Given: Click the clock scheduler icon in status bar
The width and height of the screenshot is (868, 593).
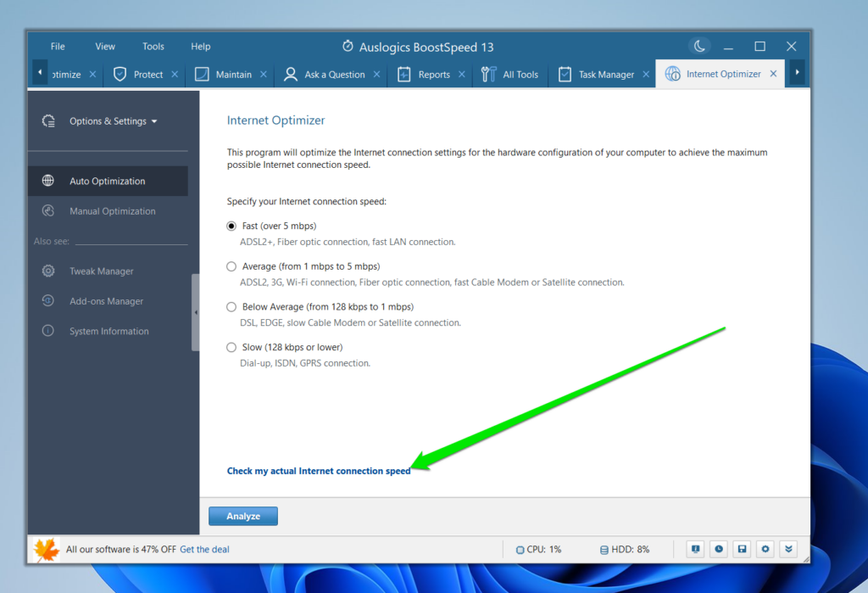Looking at the screenshot, I should (718, 549).
